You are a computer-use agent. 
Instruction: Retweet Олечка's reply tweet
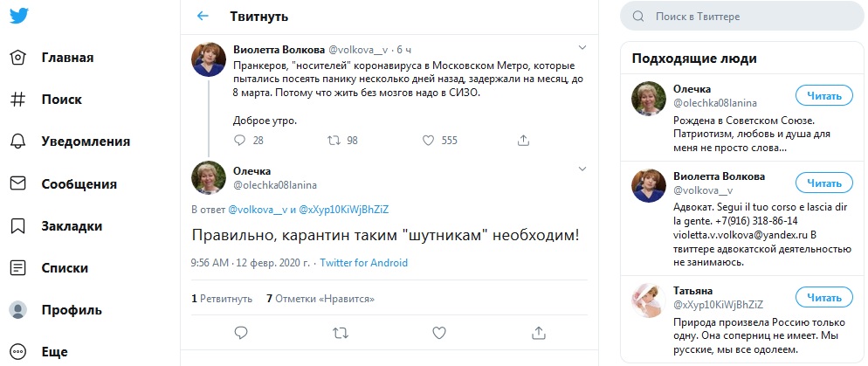pos(341,332)
